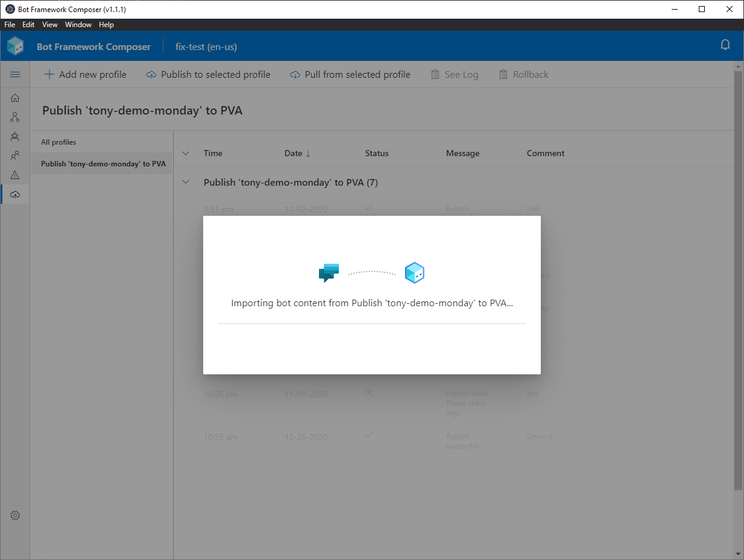The width and height of the screenshot is (744, 560).
Task: Click the success checkmark for 10:55 am row
Action: coord(369,435)
